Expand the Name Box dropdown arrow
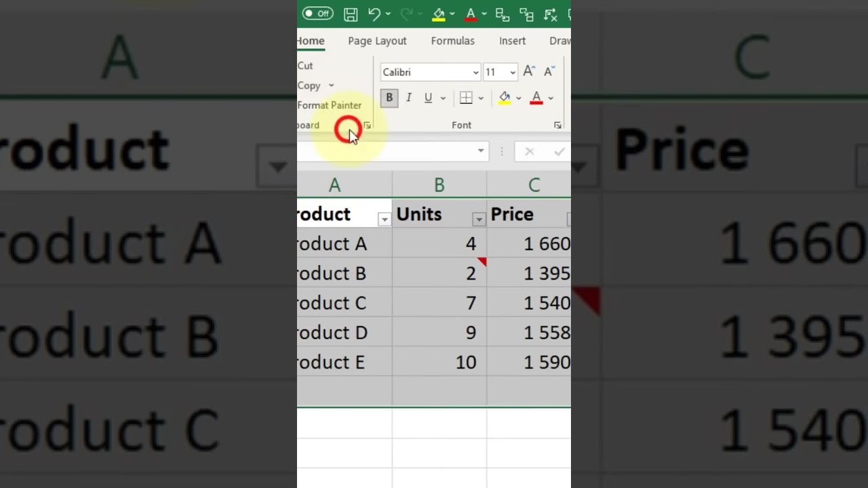 pos(481,150)
